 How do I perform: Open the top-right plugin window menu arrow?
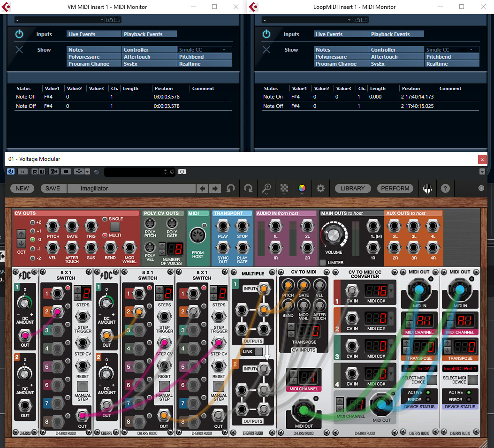tap(482, 171)
